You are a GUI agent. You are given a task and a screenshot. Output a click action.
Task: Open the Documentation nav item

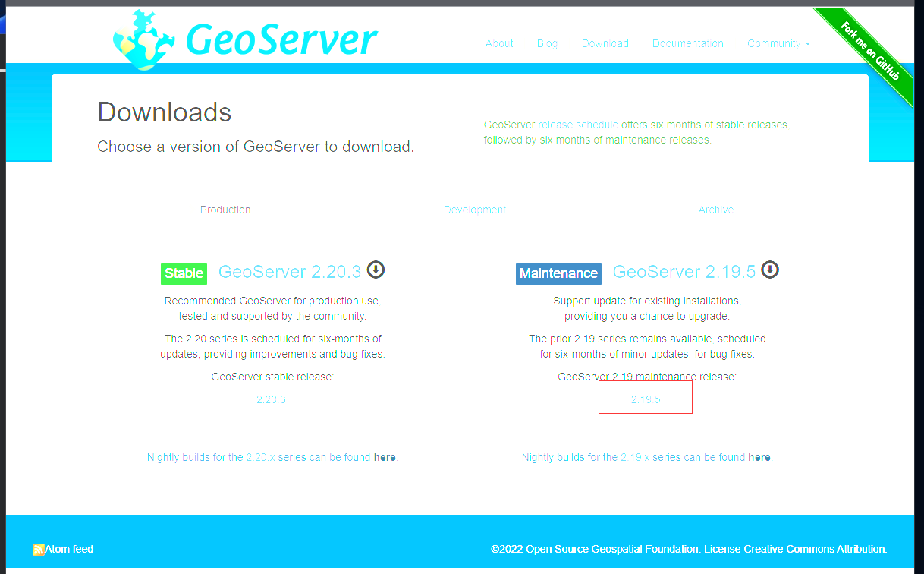pyautogui.click(x=688, y=43)
